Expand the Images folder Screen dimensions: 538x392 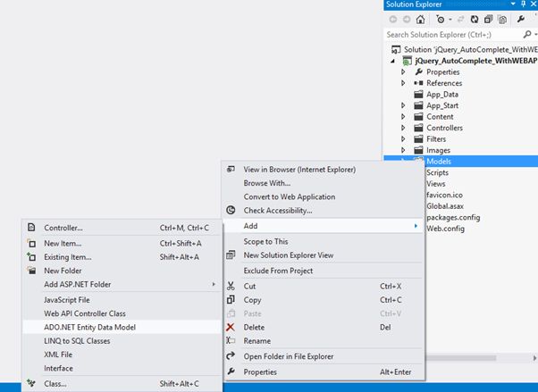coord(403,150)
